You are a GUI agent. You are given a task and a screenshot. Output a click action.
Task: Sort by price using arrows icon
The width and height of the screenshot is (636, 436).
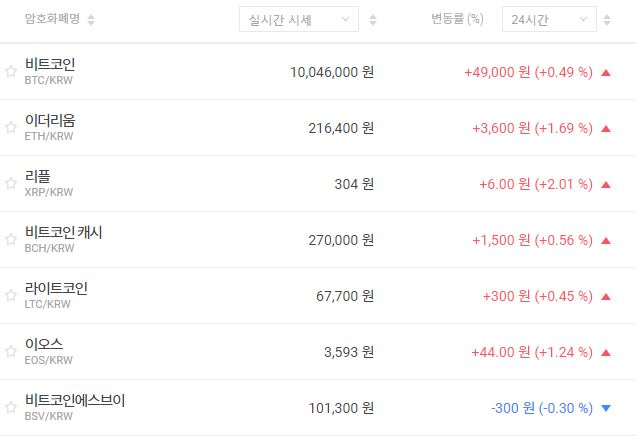tap(373, 20)
